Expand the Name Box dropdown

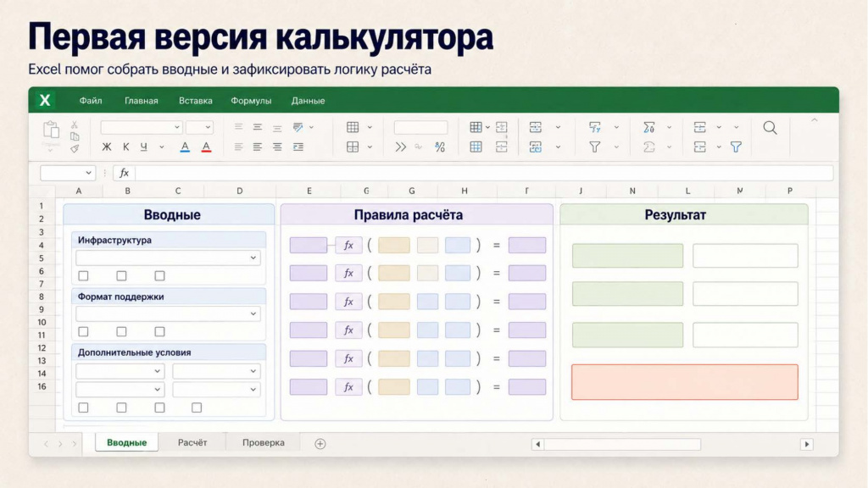(x=88, y=173)
